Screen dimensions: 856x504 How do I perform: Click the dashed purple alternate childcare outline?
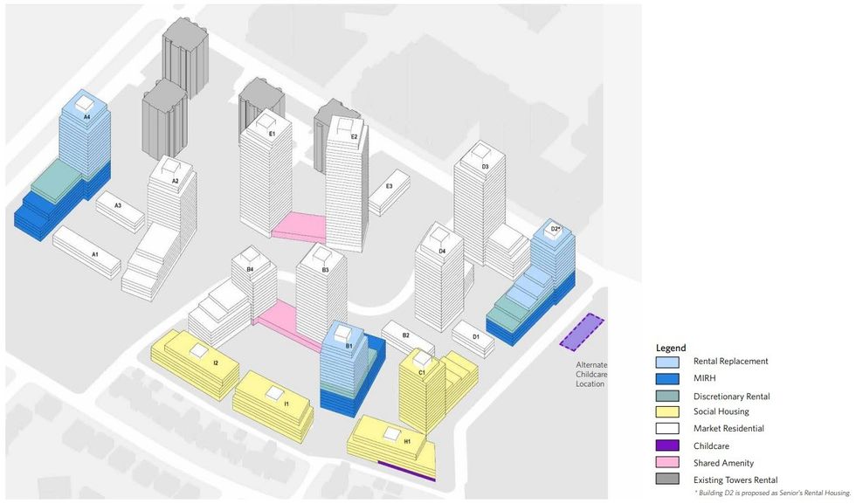[x=582, y=331]
